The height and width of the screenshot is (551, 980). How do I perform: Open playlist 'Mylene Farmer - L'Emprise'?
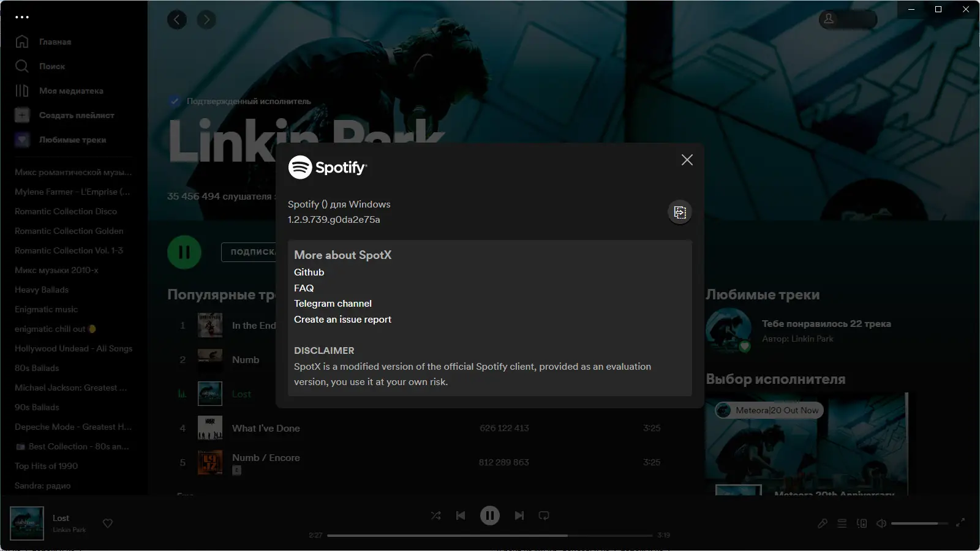72,192
